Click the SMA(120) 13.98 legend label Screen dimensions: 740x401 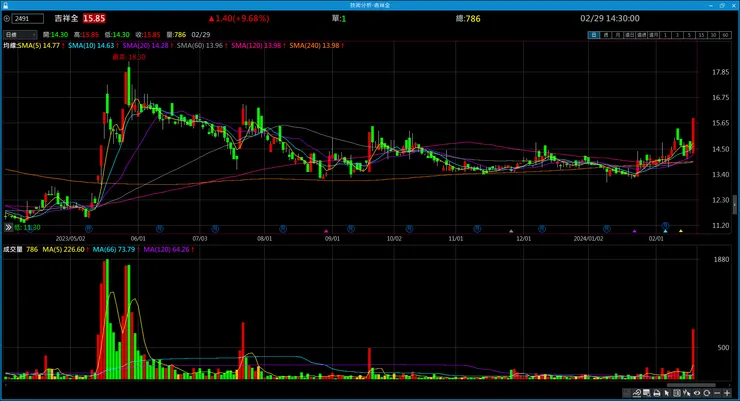click(256, 46)
